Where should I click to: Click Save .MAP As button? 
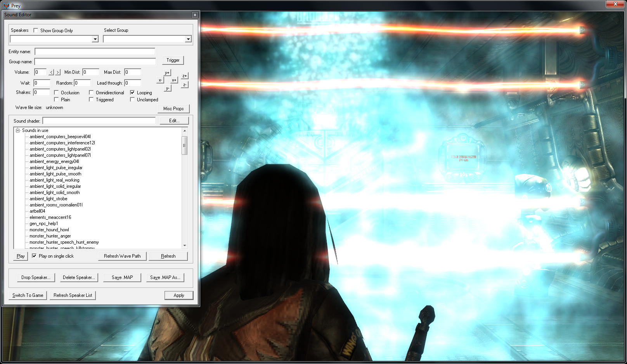(165, 277)
